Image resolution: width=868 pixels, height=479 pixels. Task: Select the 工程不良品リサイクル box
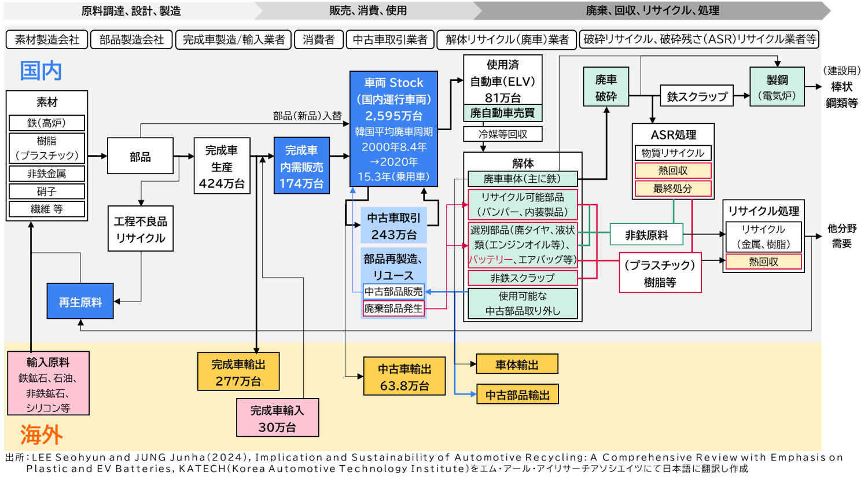click(141, 229)
